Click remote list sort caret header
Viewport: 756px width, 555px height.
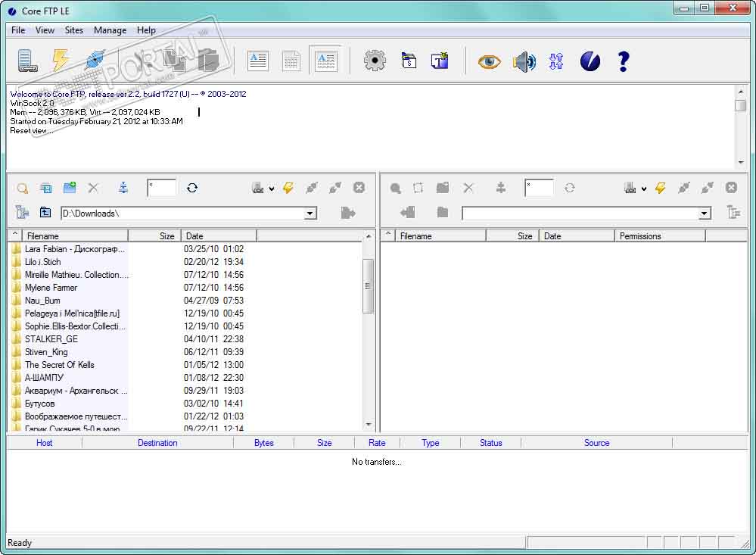pyautogui.click(x=388, y=235)
